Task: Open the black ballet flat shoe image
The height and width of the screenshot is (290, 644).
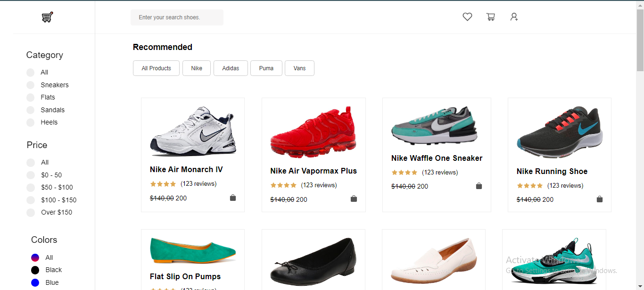Action: 313,262
